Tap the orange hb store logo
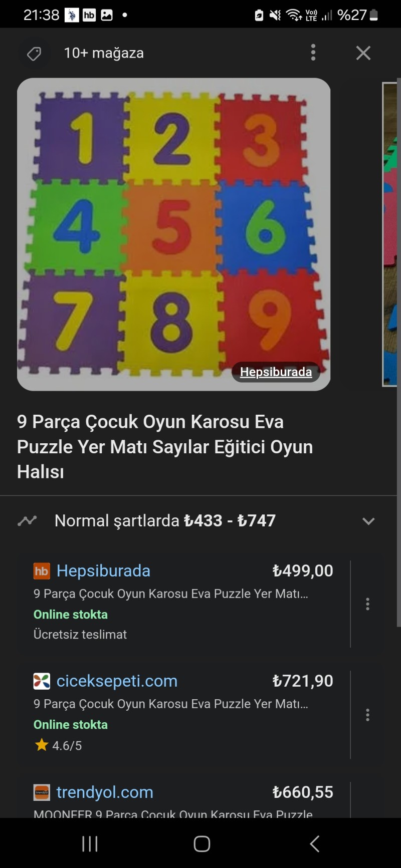Viewport: 401px width, 868px height. point(42,571)
